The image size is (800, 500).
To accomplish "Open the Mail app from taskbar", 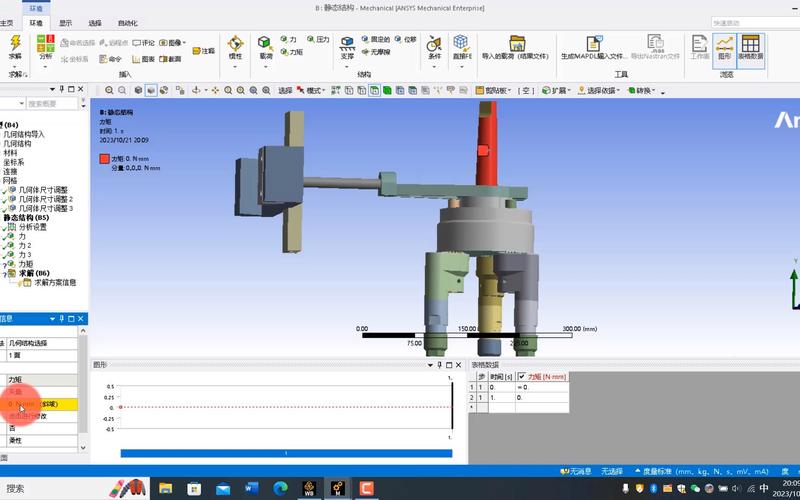I will [x=223, y=488].
